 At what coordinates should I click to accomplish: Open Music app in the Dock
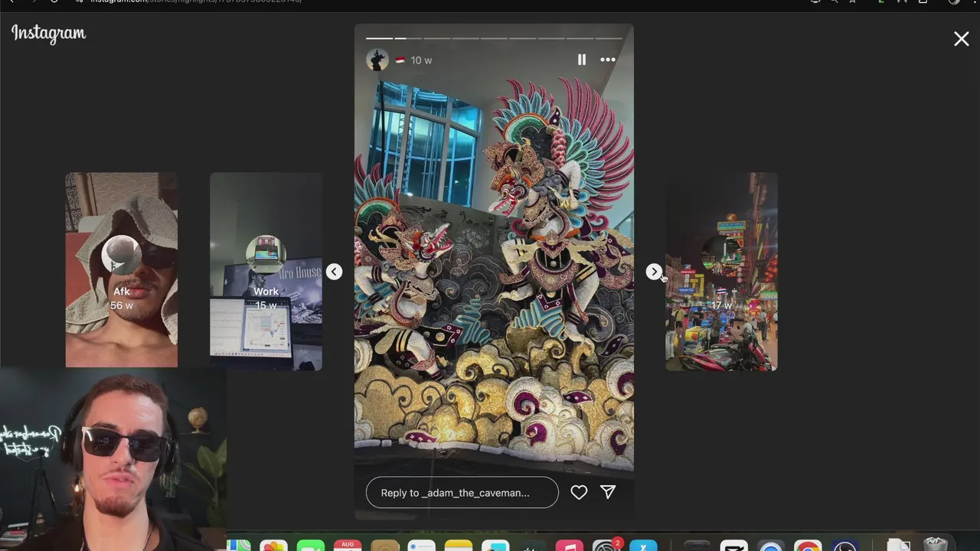[x=570, y=546]
